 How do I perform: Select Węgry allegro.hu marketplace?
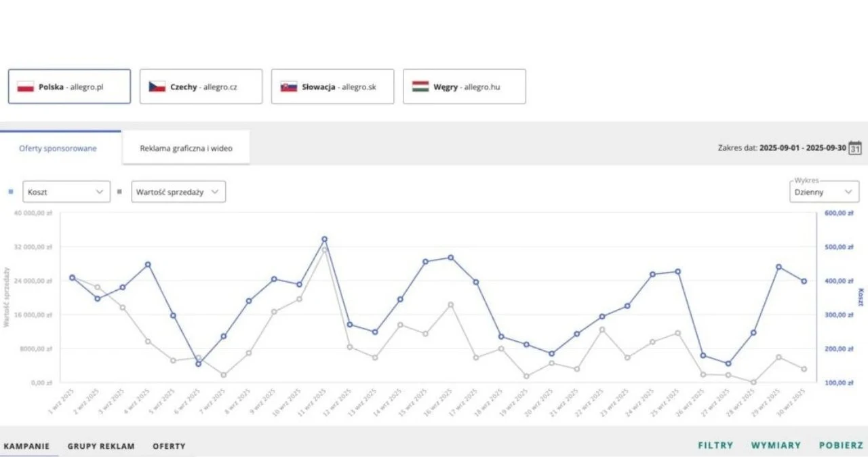(x=464, y=87)
